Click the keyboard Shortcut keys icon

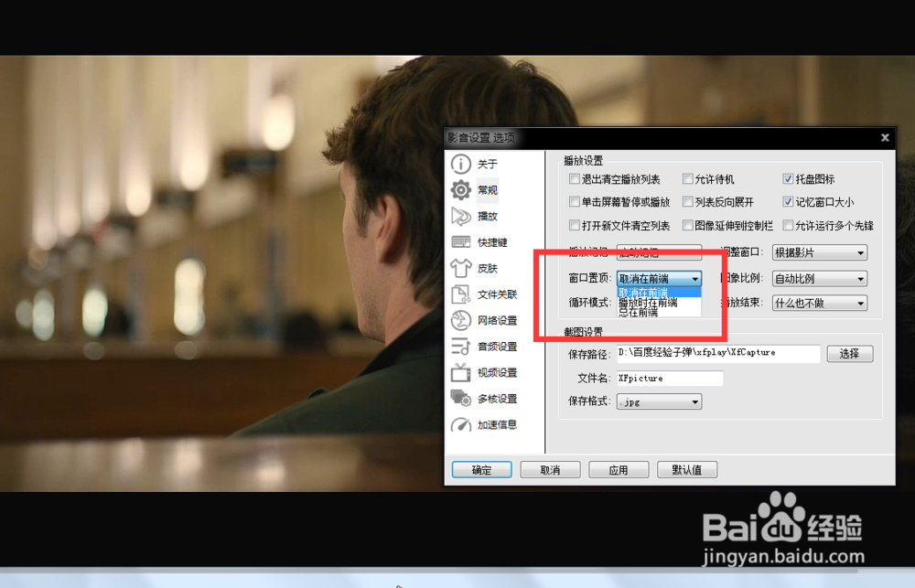coord(461,241)
